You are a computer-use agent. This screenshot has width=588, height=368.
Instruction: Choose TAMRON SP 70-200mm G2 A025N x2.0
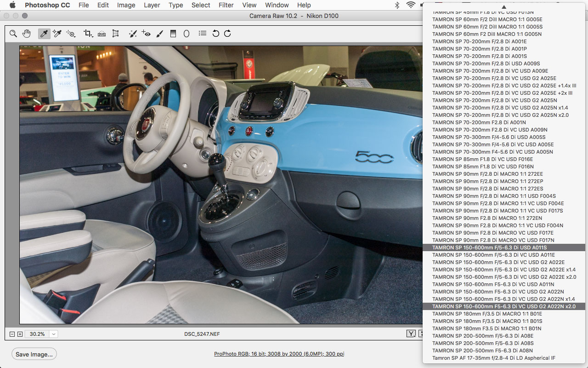click(504, 115)
